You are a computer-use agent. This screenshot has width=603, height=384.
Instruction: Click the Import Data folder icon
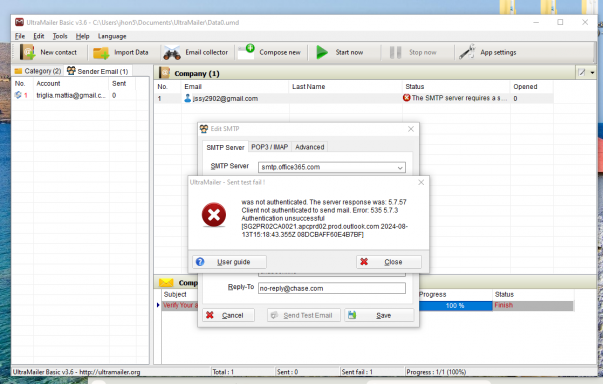101,53
